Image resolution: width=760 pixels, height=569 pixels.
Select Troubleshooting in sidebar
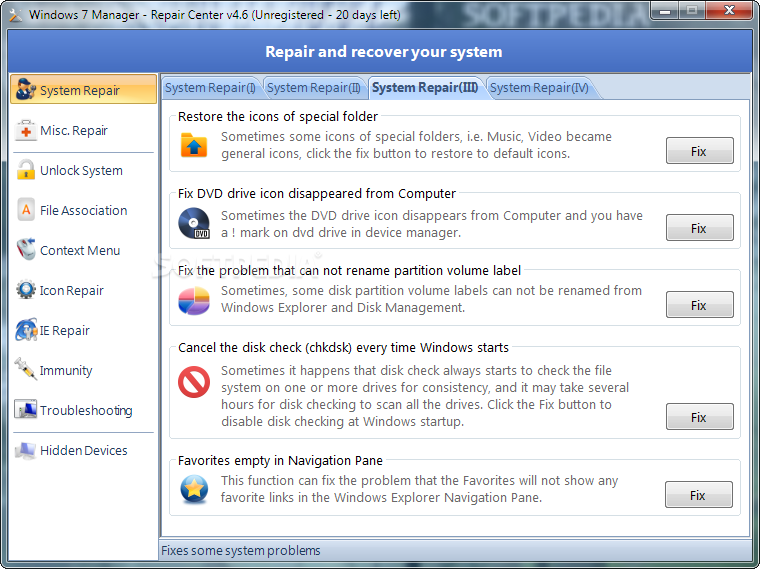(83, 410)
